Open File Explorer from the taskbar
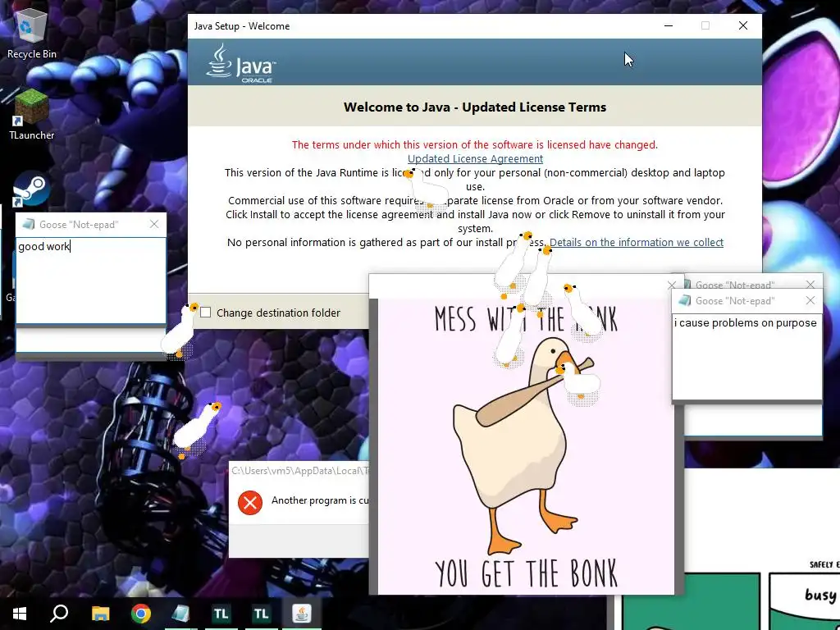Viewport: 840px width, 630px height. (100, 614)
